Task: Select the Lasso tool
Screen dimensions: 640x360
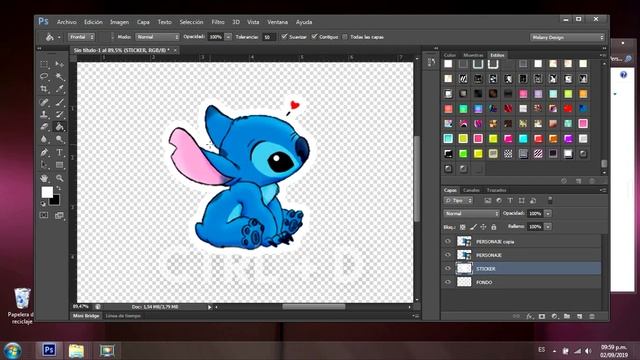Action: click(44, 76)
